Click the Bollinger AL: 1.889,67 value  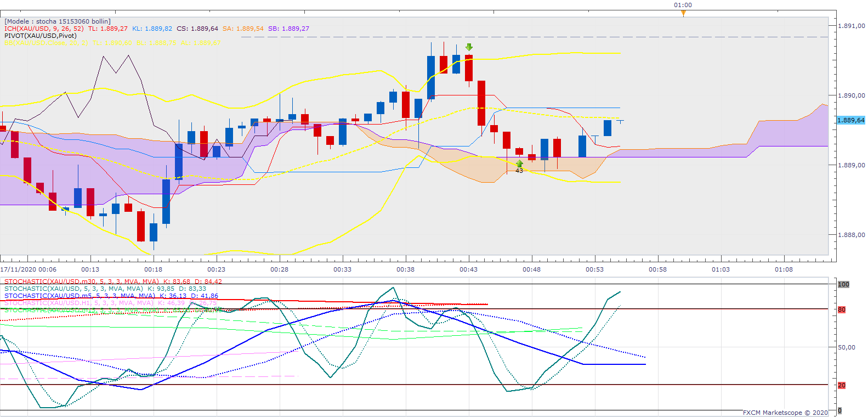click(x=201, y=43)
